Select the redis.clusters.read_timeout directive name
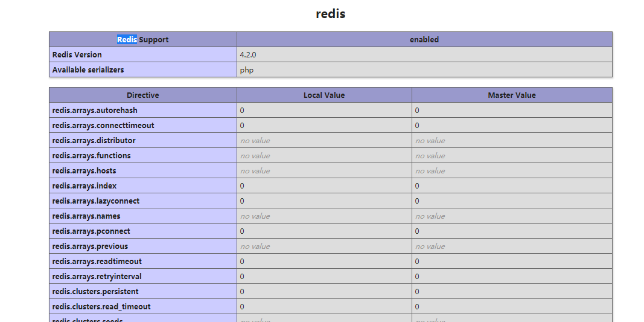 coord(101,307)
